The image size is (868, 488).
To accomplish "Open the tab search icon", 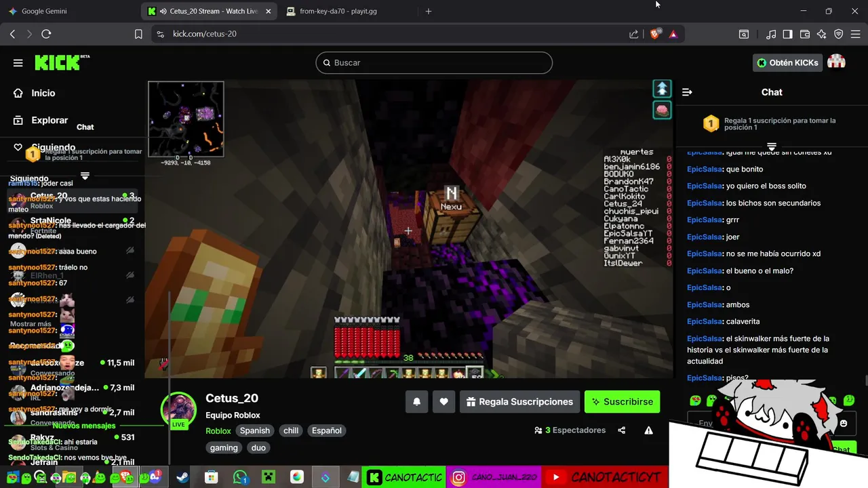I will tap(744, 34).
